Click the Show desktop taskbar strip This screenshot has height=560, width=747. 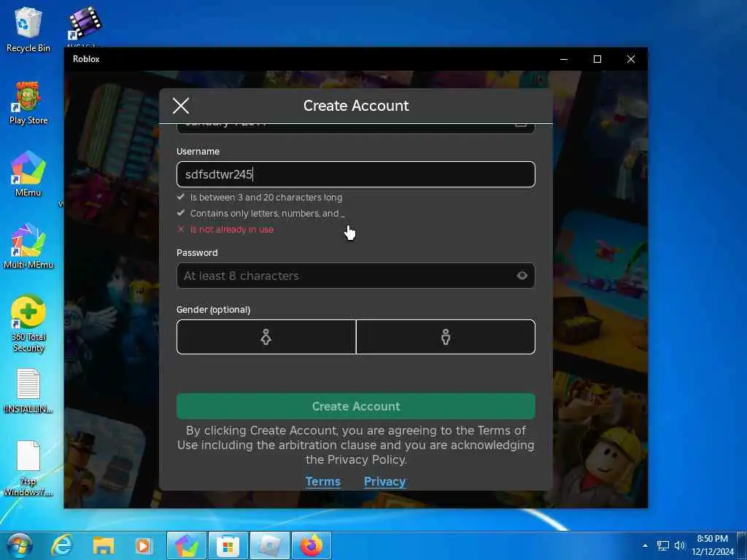[x=742, y=545]
